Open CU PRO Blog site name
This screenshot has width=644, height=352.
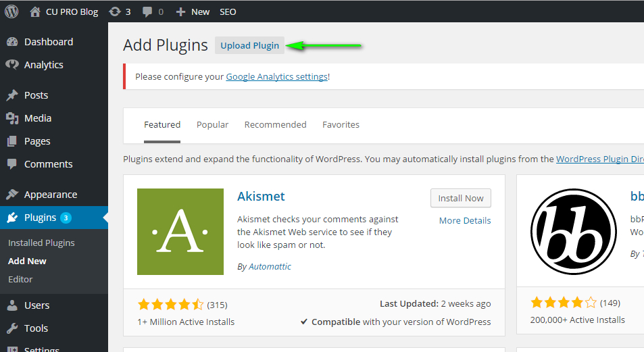click(72, 12)
